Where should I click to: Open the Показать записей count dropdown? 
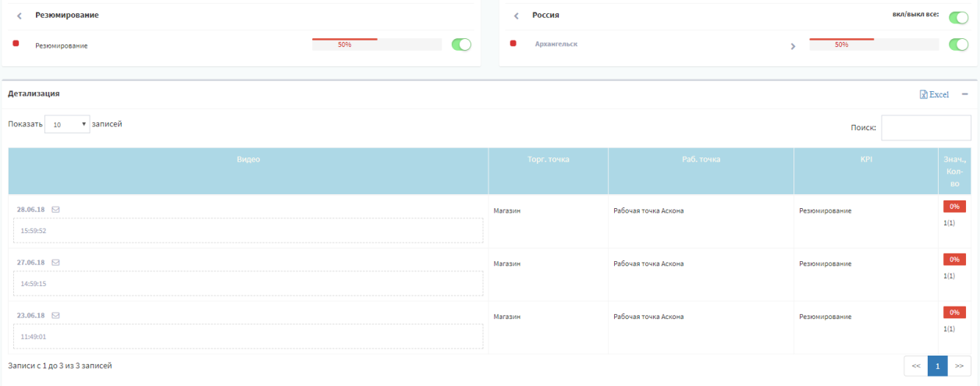tap(67, 124)
